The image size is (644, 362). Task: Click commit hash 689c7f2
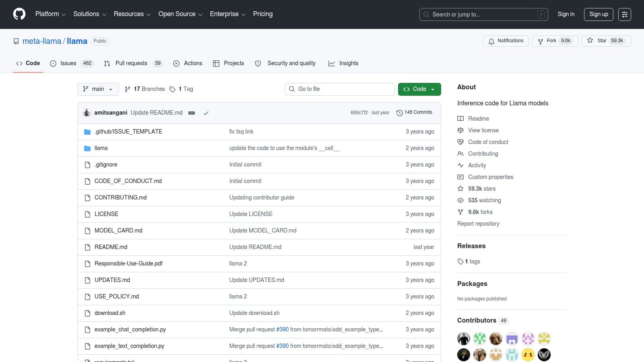[359, 113]
